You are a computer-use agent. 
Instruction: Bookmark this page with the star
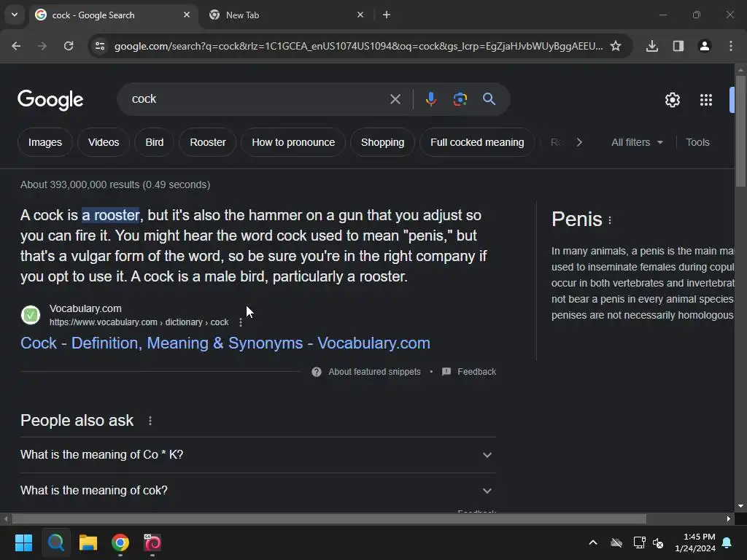coord(616,46)
